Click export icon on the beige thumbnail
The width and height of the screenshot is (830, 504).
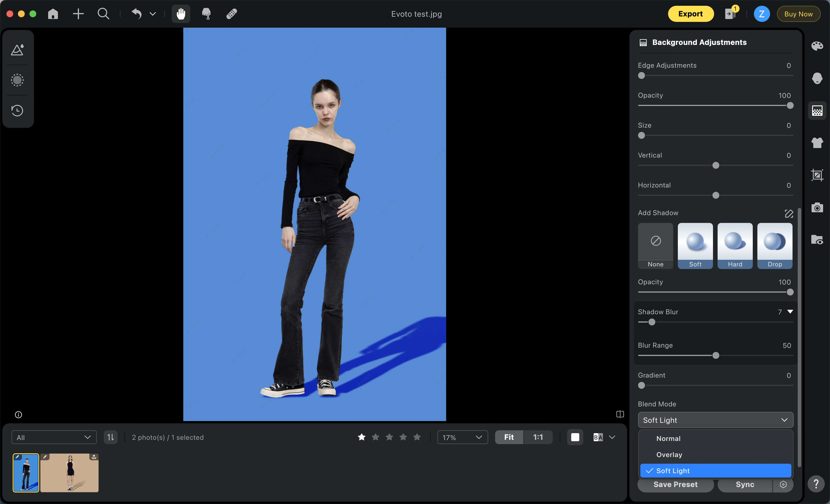click(x=94, y=457)
